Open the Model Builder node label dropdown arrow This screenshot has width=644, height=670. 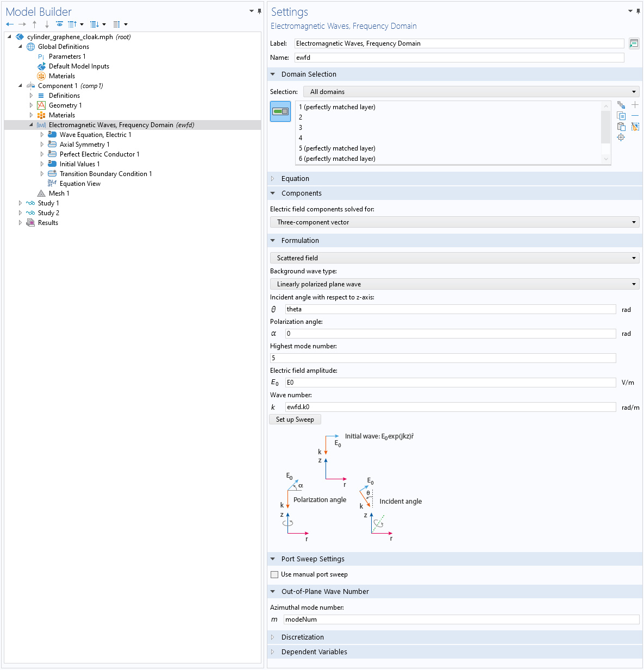pyautogui.click(x=126, y=24)
